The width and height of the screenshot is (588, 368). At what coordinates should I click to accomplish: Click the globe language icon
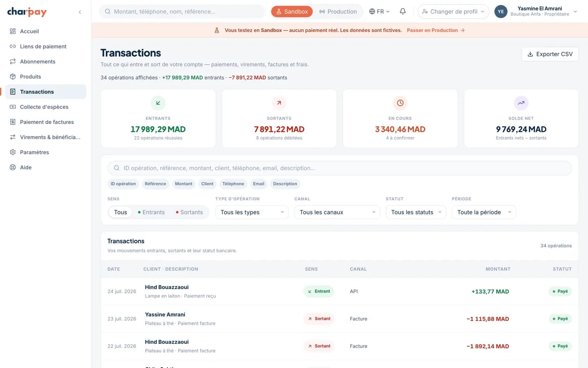[372, 11]
